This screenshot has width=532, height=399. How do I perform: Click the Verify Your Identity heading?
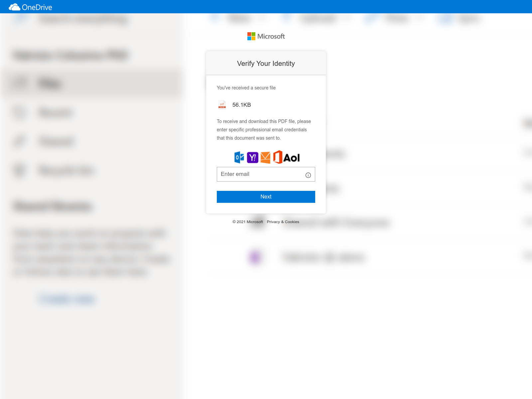(x=266, y=64)
